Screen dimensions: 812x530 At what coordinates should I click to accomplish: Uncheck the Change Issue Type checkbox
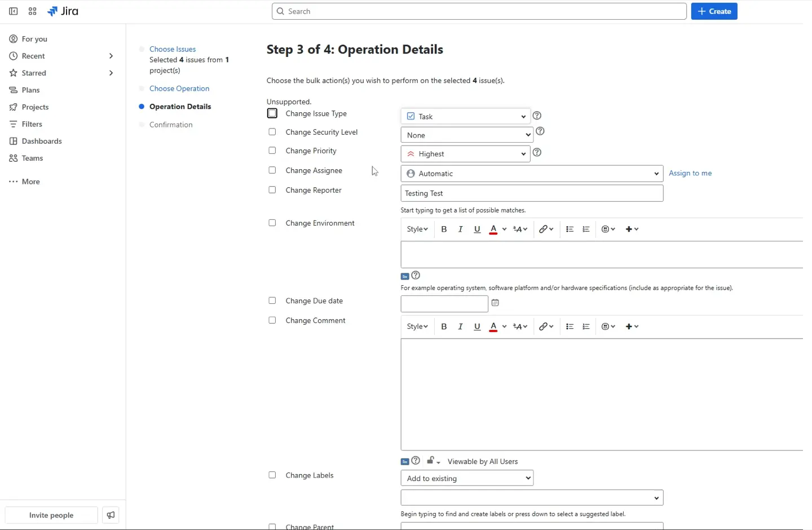(272, 113)
